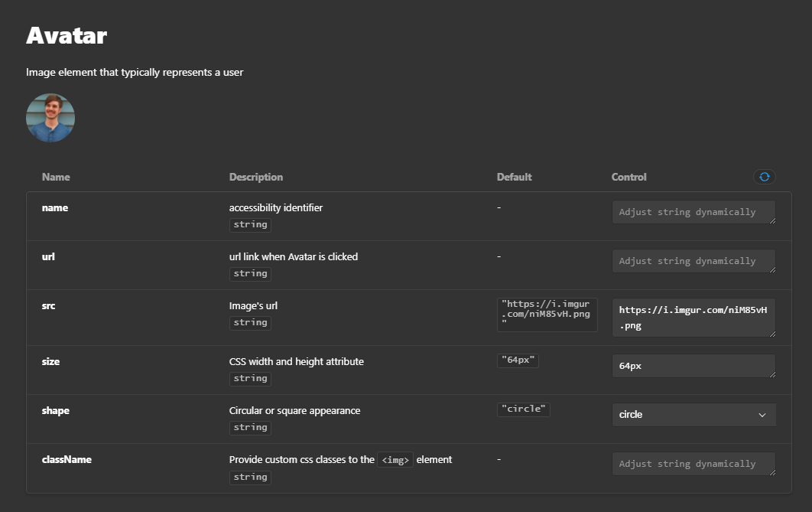Click the circle default value badge
Screen dimensions: 812x512
point(523,409)
